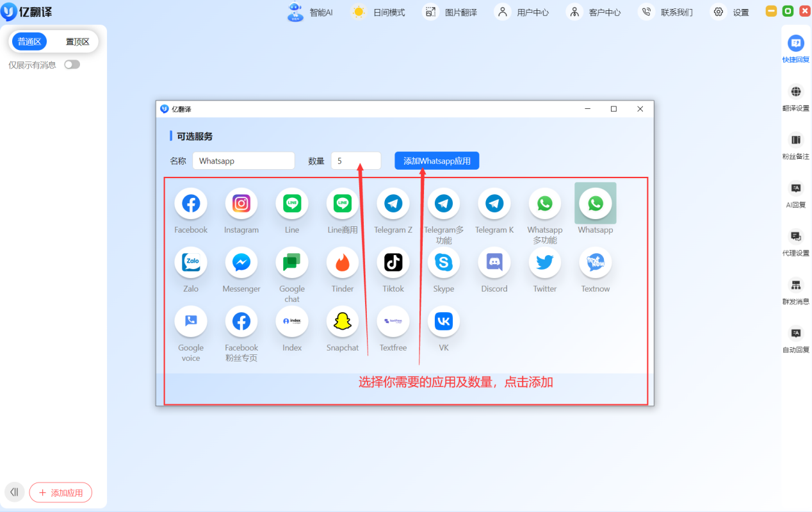Select the Discord application icon
The height and width of the screenshot is (512, 812).
point(494,262)
